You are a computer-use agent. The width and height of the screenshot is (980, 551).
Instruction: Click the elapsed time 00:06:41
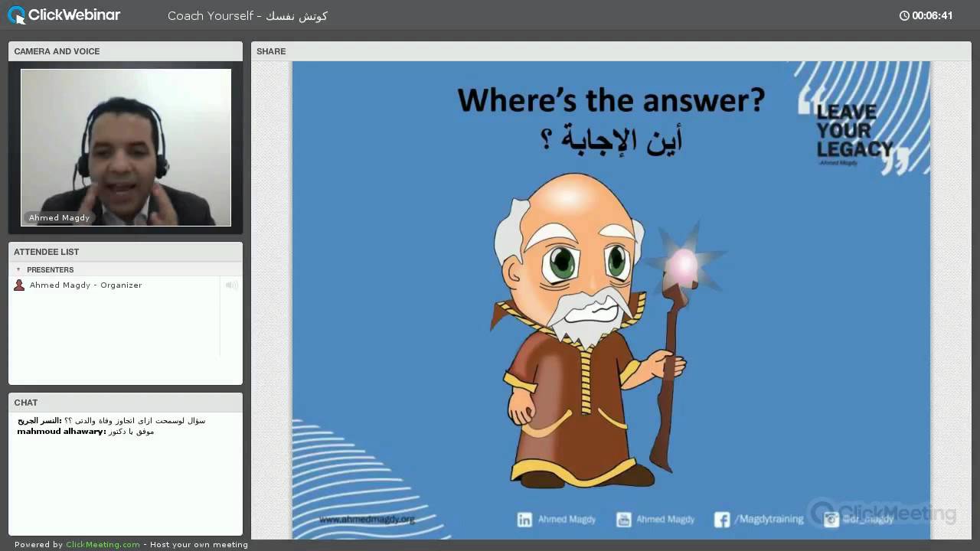[932, 15]
